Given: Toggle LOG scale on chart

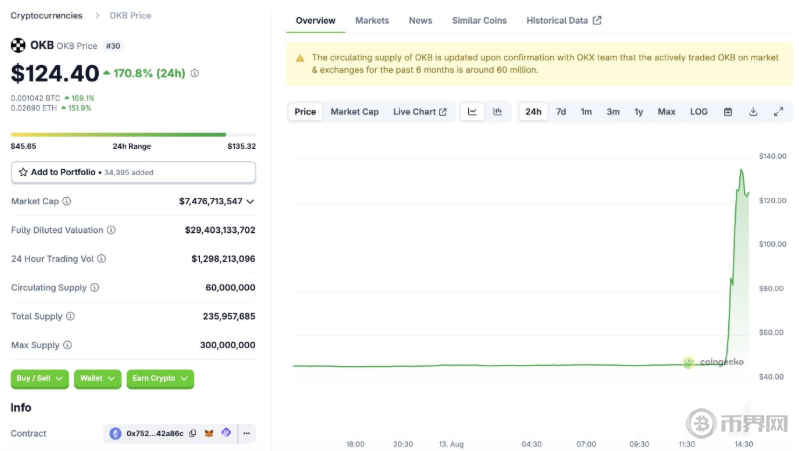Looking at the screenshot, I should click(x=698, y=112).
